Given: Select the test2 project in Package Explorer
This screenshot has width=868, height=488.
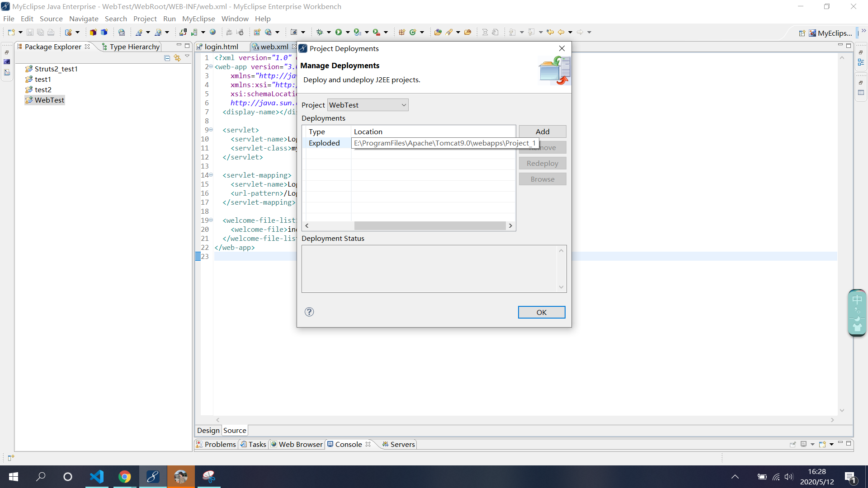Looking at the screenshot, I should point(43,89).
